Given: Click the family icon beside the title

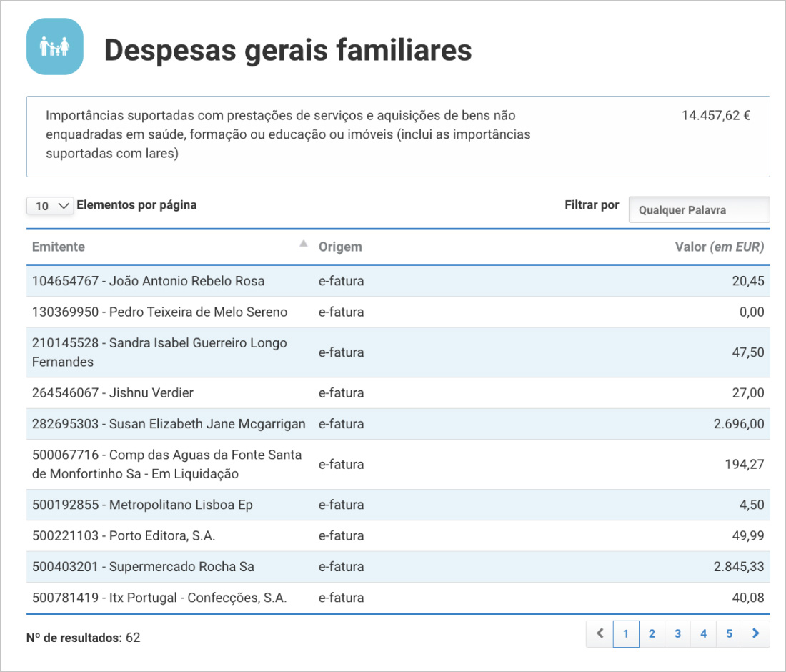Looking at the screenshot, I should click(55, 47).
